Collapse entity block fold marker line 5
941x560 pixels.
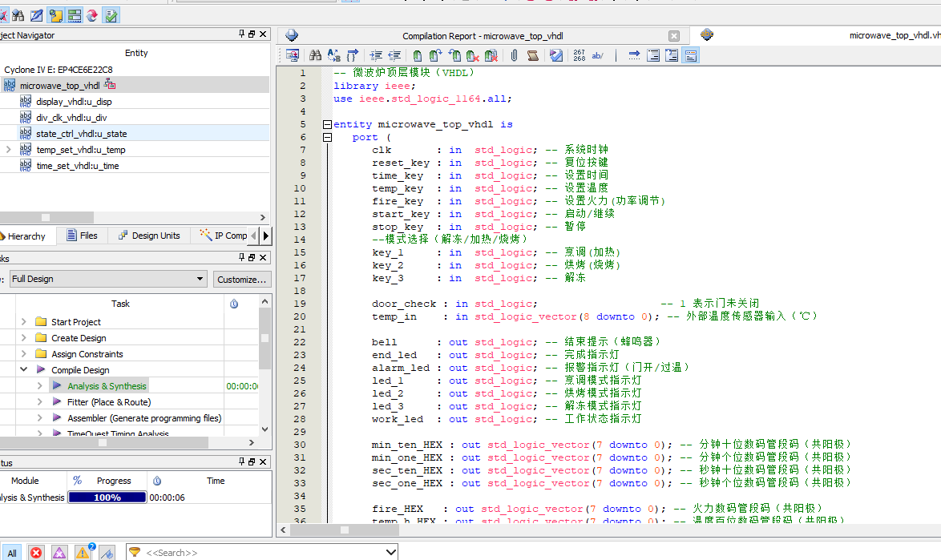coord(327,125)
